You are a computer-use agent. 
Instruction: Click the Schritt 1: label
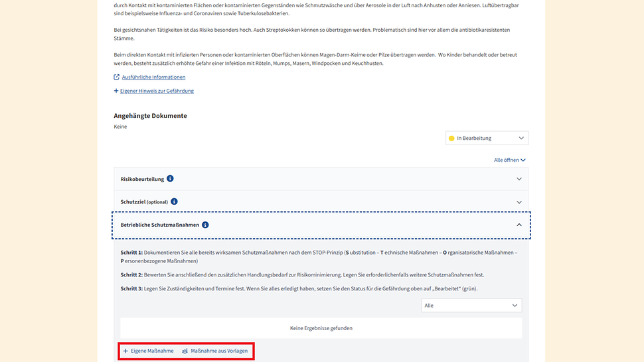tap(131, 253)
